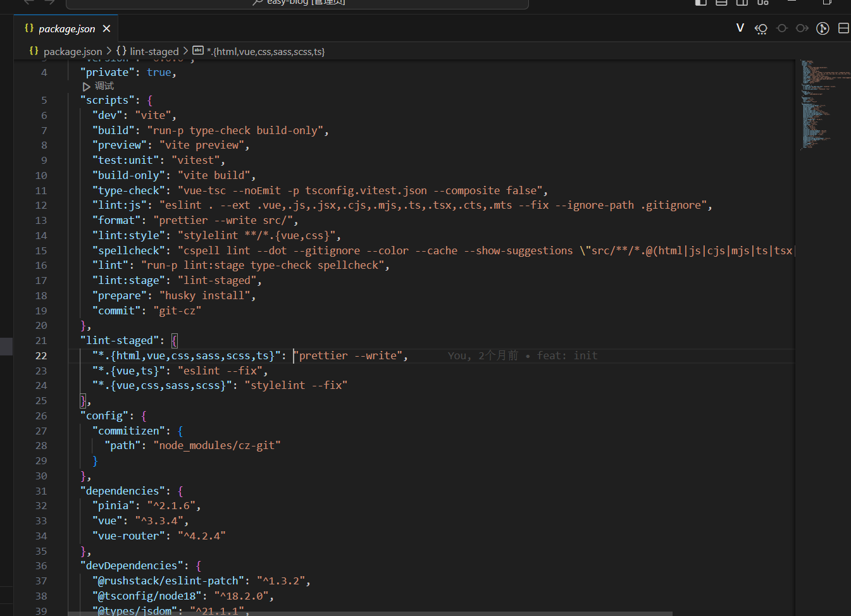Click line number 5 in the gutter
Viewport: 851px width, 616px height.
tap(44, 100)
